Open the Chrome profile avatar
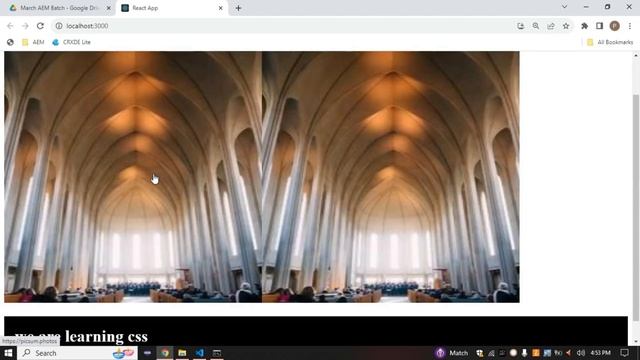The height and width of the screenshot is (360, 640). click(x=614, y=26)
